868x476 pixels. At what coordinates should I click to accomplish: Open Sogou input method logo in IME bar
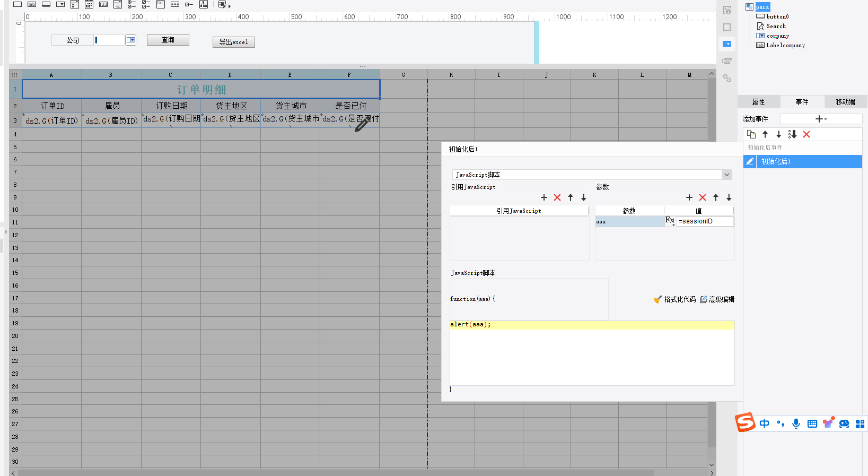745,422
